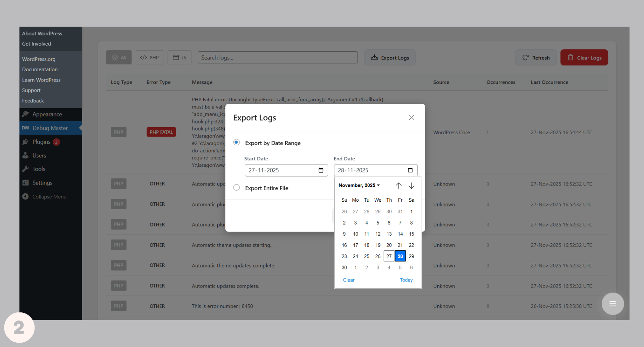Click the Users person icon
The width and height of the screenshot is (644, 347).
point(25,155)
